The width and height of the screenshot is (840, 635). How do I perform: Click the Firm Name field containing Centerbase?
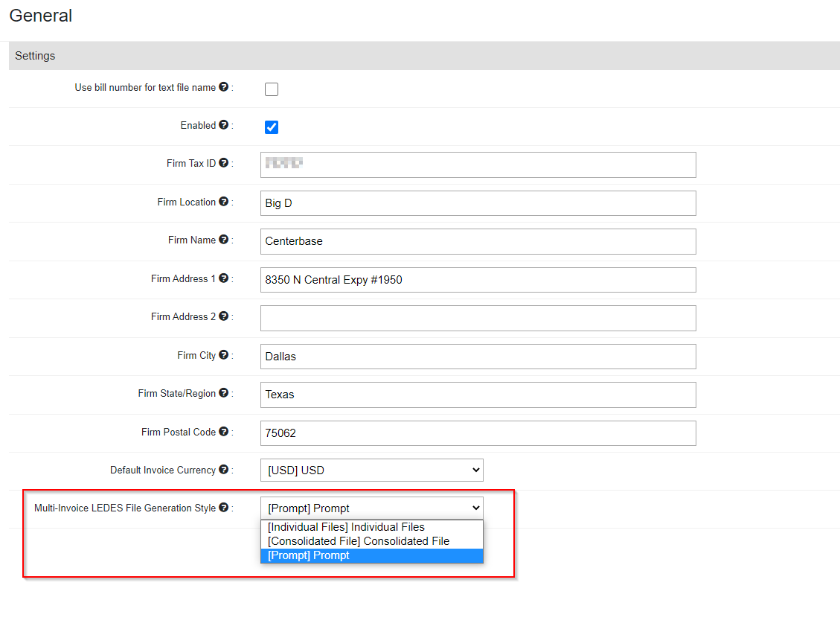point(477,241)
